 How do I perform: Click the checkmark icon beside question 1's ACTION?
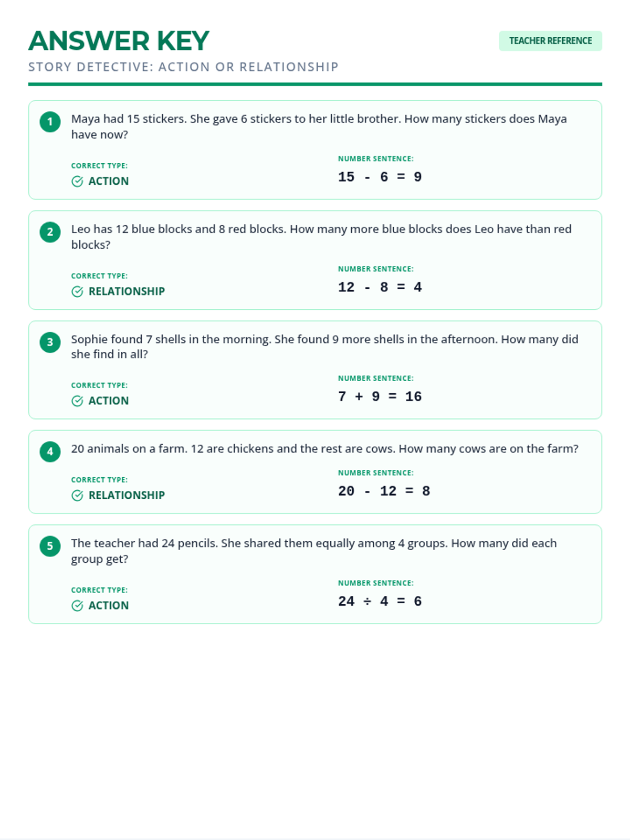tap(77, 181)
